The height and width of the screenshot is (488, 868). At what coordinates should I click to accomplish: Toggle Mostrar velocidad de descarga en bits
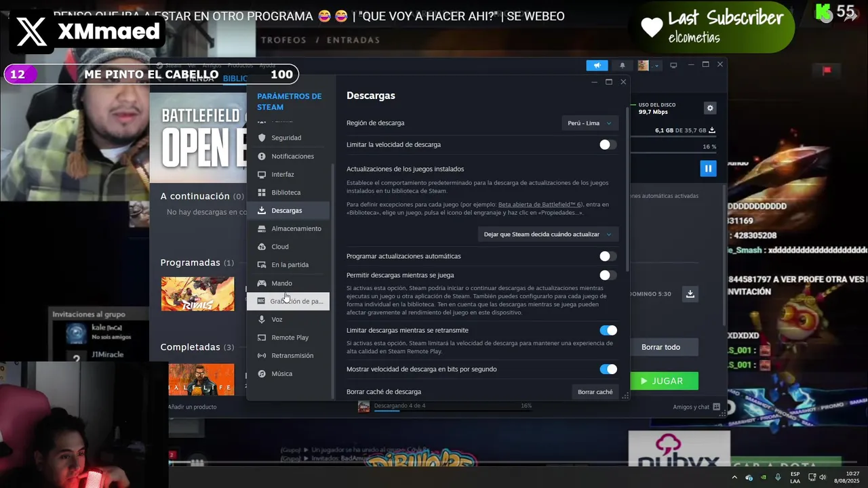coord(608,369)
